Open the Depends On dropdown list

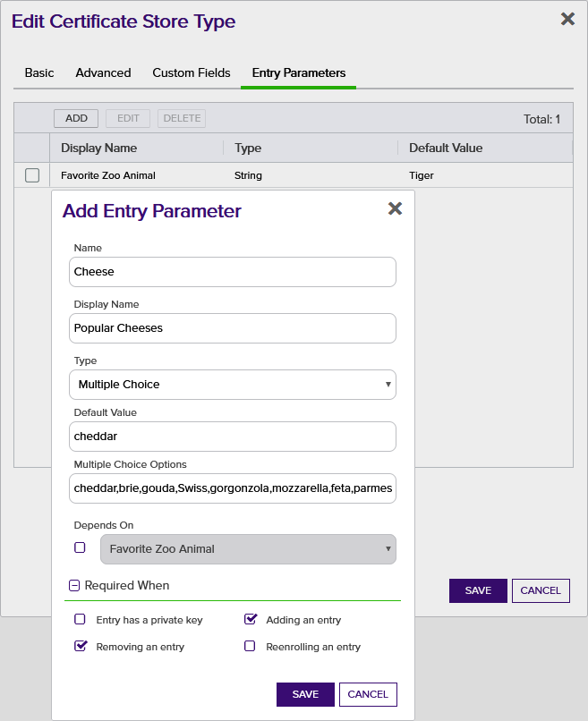(248, 549)
